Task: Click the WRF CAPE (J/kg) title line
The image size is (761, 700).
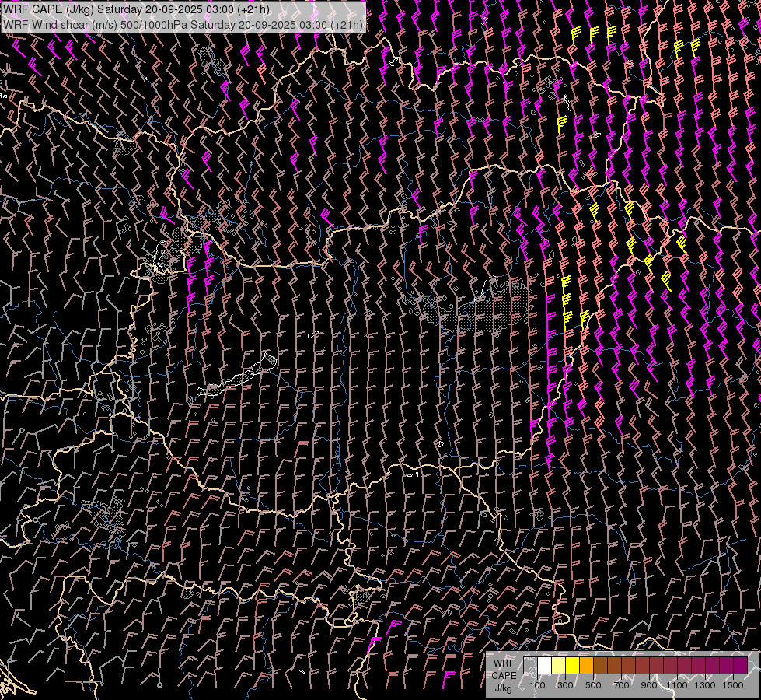Action: (137, 9)
